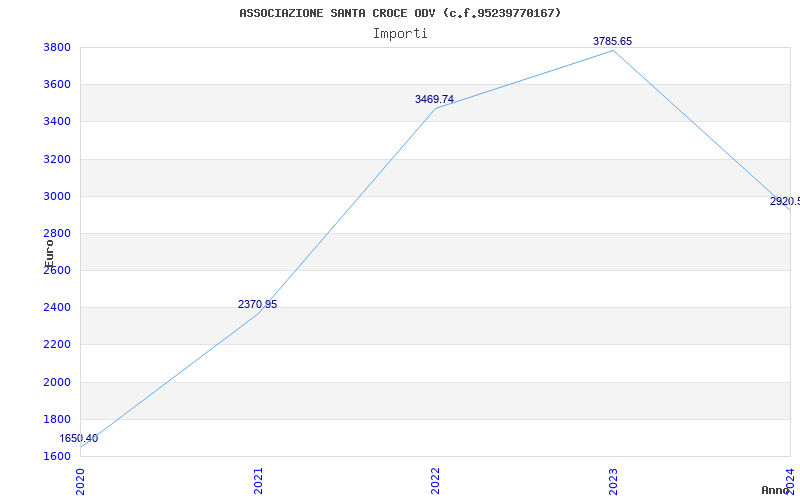Image resolution: width=800 pixels, height=500 pixels.
Task: Click the 3800 y-axis value
Action: (57, 47)
